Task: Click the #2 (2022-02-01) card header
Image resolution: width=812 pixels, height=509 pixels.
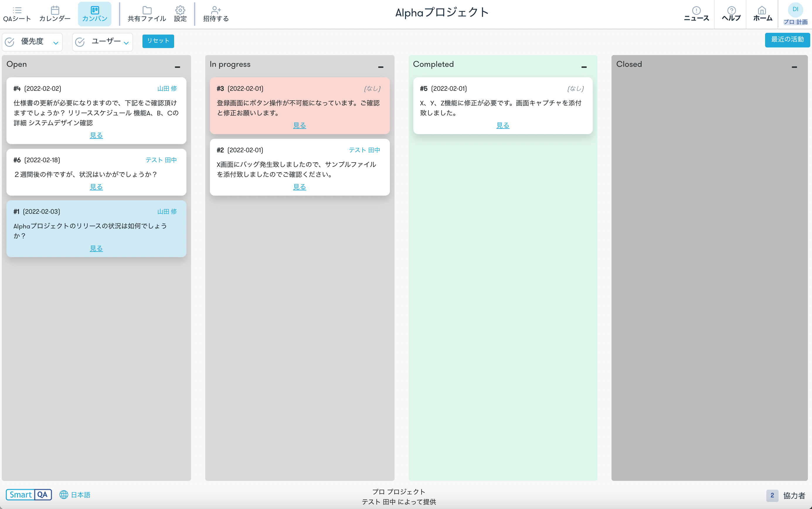Action: (x=240, y=150)
